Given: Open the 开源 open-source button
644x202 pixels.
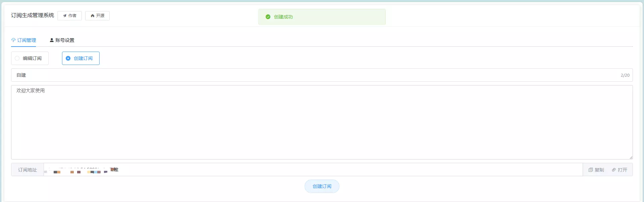Looking at the screenshot, I should [97, 16].
